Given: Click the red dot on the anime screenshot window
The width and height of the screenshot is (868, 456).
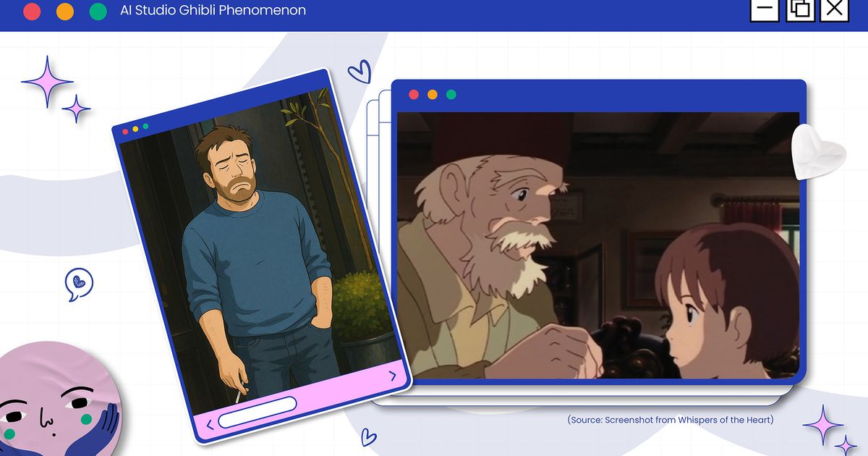Looking at the screenshot, I should coord(414,95).
